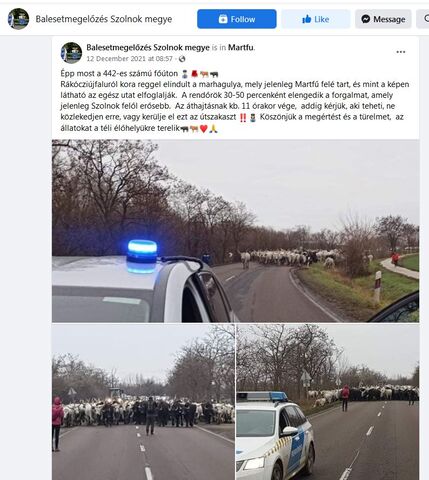429x480 pixels.
Task: Click the page name in the top header
Action: point(104,19)
